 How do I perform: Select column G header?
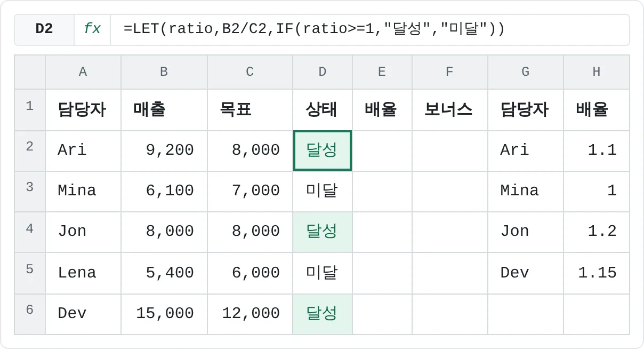[x=526, y=72]
